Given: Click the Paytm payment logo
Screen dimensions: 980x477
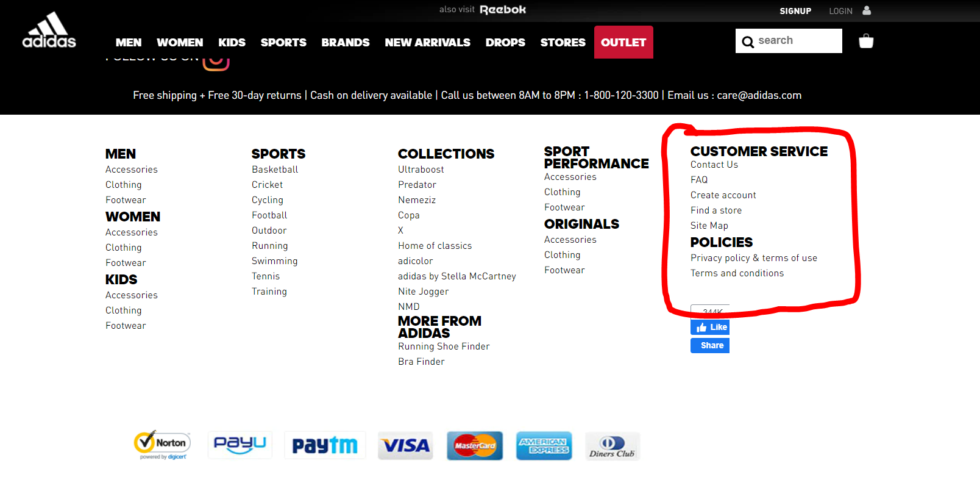Looking at the screenshot, I should coord(325,445).
